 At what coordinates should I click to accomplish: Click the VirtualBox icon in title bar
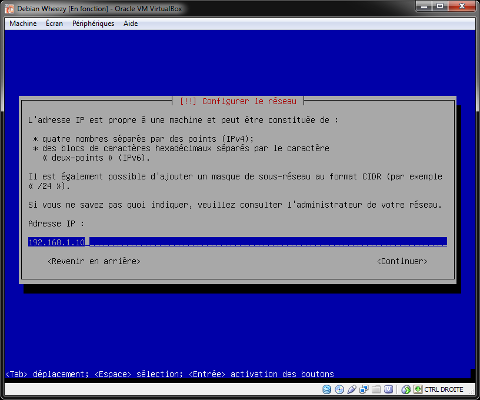tap(10, 9)
